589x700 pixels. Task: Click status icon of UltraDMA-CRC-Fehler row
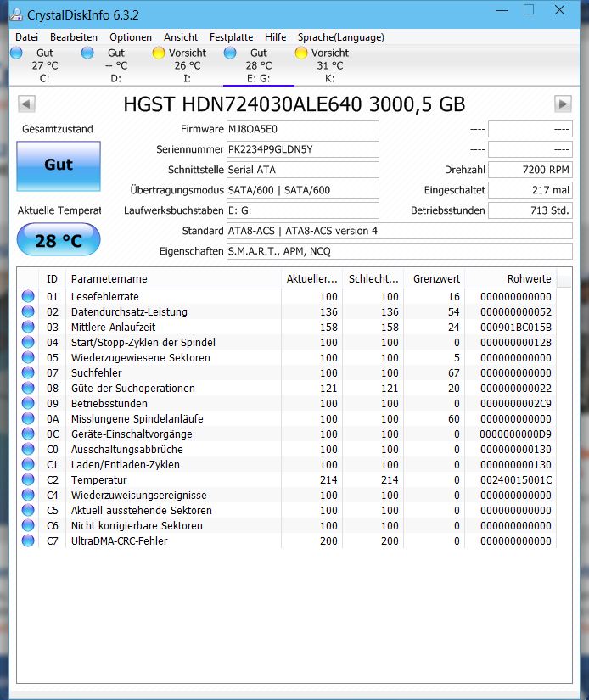point(28,540)
